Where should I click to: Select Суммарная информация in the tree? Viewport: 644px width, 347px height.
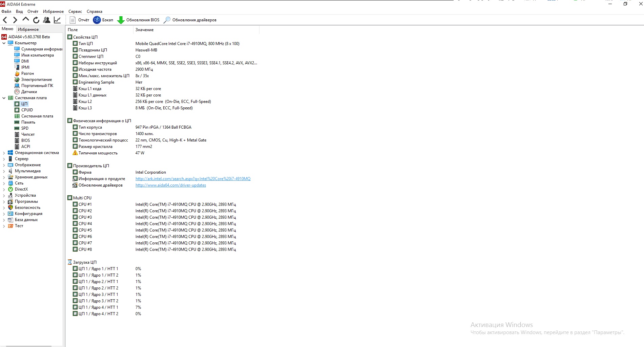[x=38, y=49]
